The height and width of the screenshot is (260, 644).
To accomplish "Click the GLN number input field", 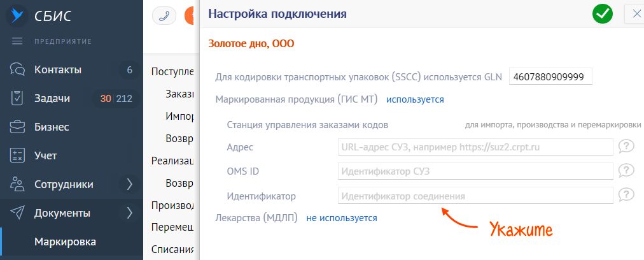I will [x=550, y=76].
